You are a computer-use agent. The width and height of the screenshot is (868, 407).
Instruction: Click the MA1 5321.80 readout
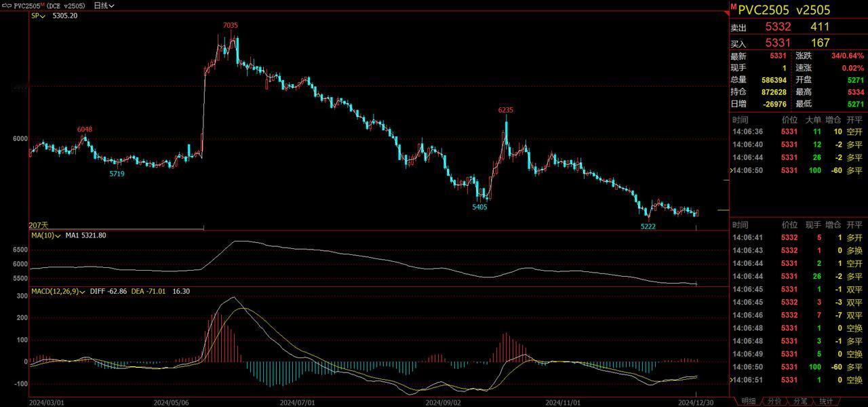click(x=85, y=235)
